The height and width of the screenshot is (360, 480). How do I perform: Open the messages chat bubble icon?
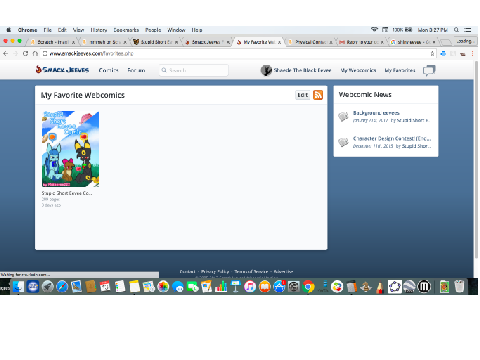tap(429, 70)
